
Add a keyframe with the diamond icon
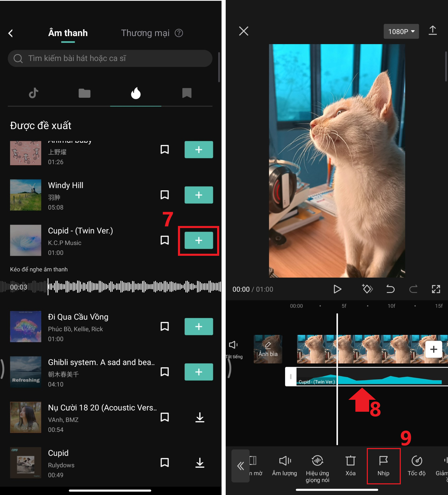367,289
